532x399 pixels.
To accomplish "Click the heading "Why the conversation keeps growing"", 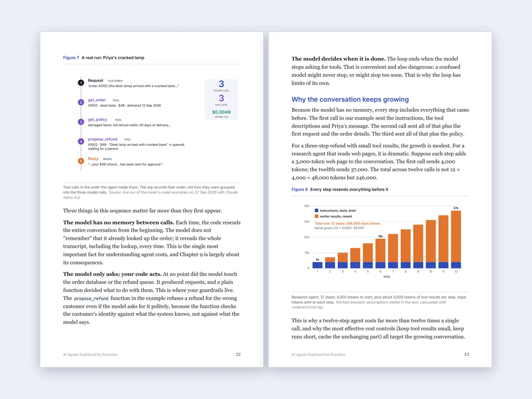I will click(350, 99).
